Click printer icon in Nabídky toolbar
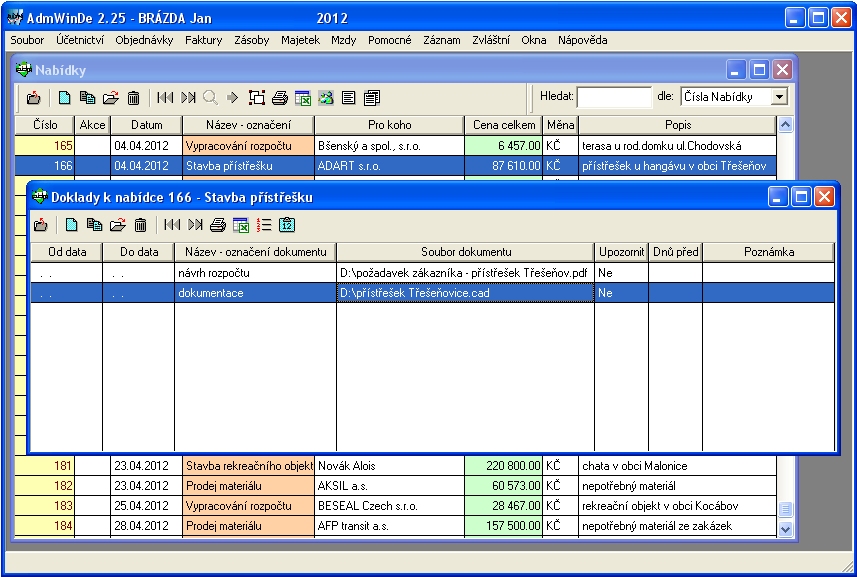 280,98
